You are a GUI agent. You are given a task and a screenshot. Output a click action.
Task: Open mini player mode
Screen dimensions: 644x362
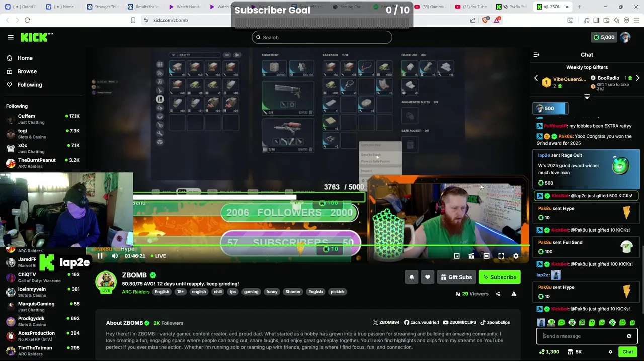coord(457,256)
